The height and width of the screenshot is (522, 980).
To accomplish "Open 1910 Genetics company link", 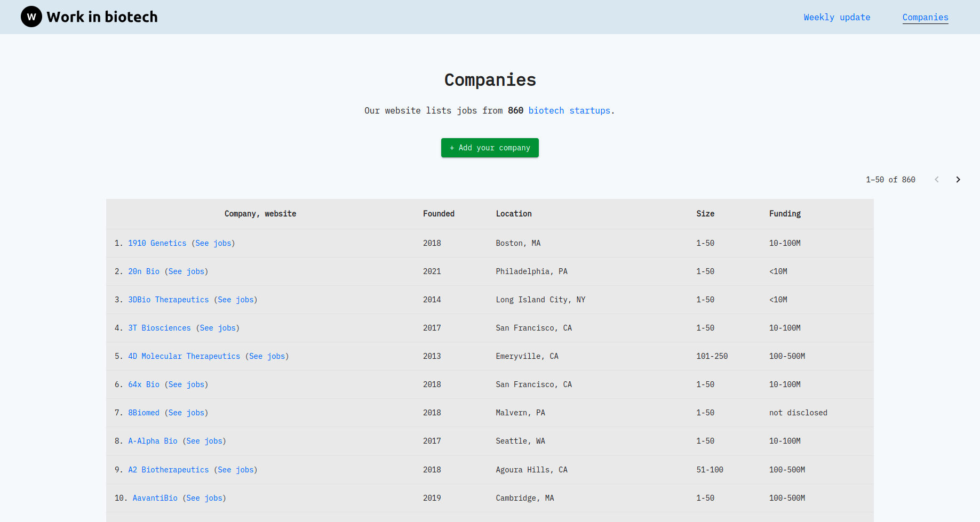I will [x=157, y=243].
